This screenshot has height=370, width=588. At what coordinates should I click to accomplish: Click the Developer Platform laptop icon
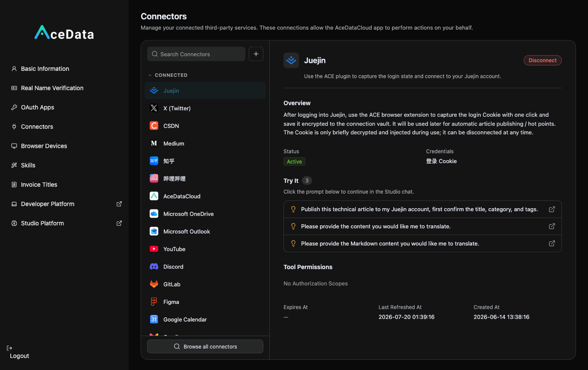(x=14, y=204)
